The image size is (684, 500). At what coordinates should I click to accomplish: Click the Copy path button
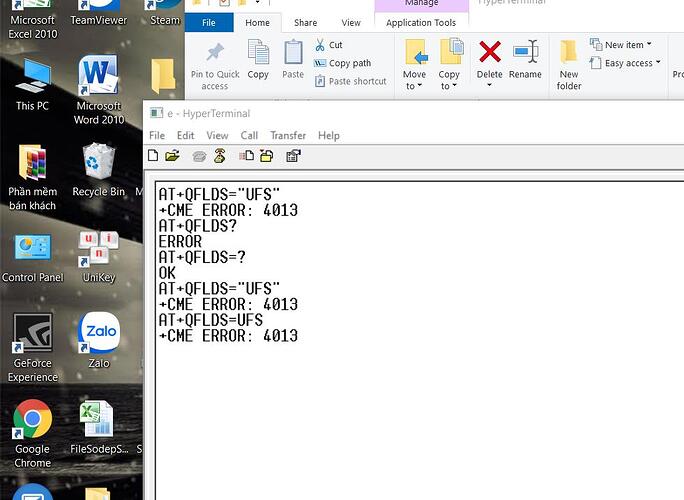click(349, 63)
